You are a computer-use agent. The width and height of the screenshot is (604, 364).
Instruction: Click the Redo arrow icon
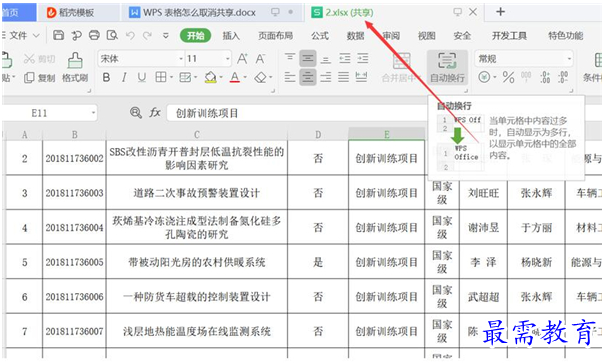click(147, 35)
